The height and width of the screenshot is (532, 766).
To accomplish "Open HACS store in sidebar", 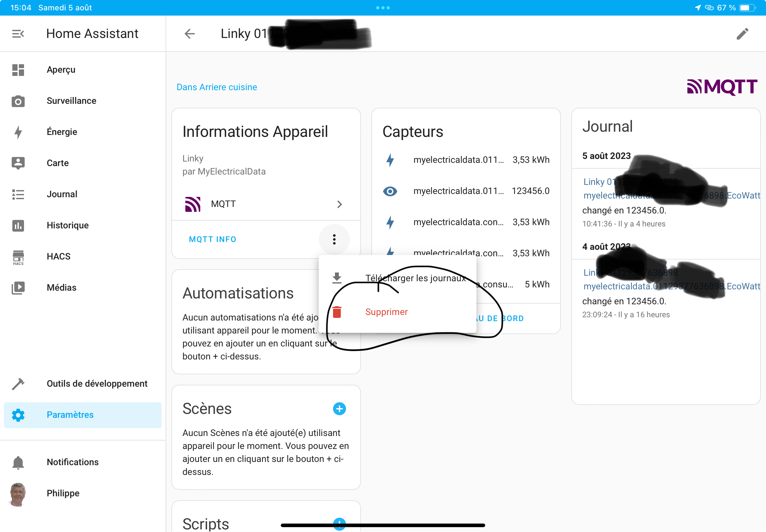I will click(58, 256).
